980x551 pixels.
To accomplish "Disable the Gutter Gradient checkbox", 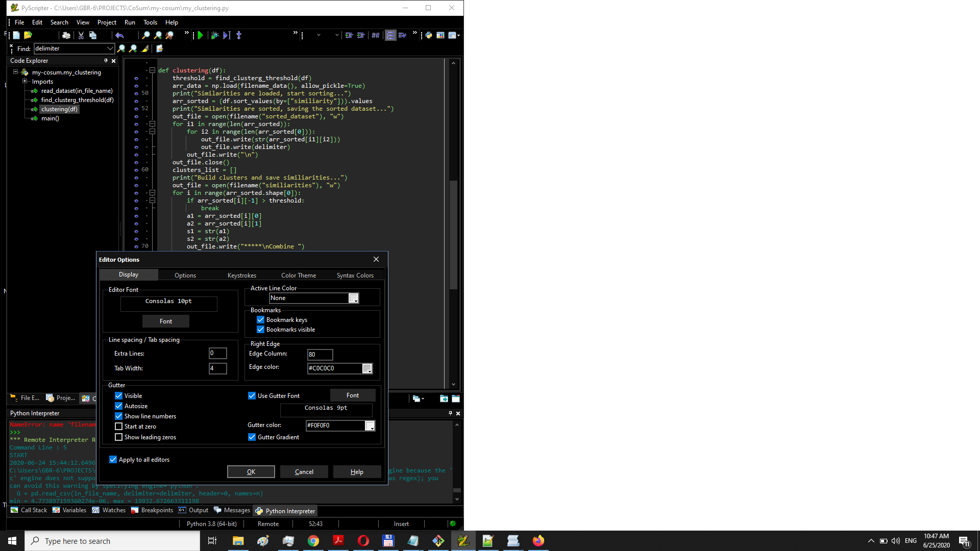I will 252,437.
